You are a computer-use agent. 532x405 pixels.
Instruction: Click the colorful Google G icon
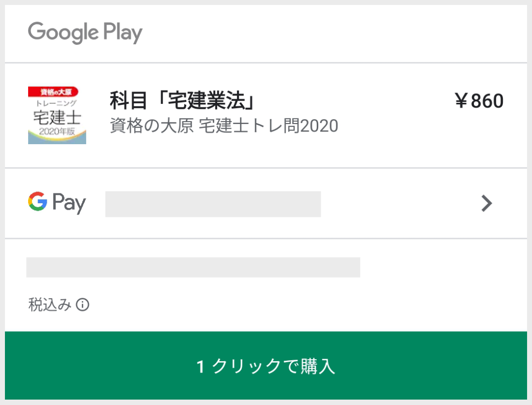(x=37, y=201)
